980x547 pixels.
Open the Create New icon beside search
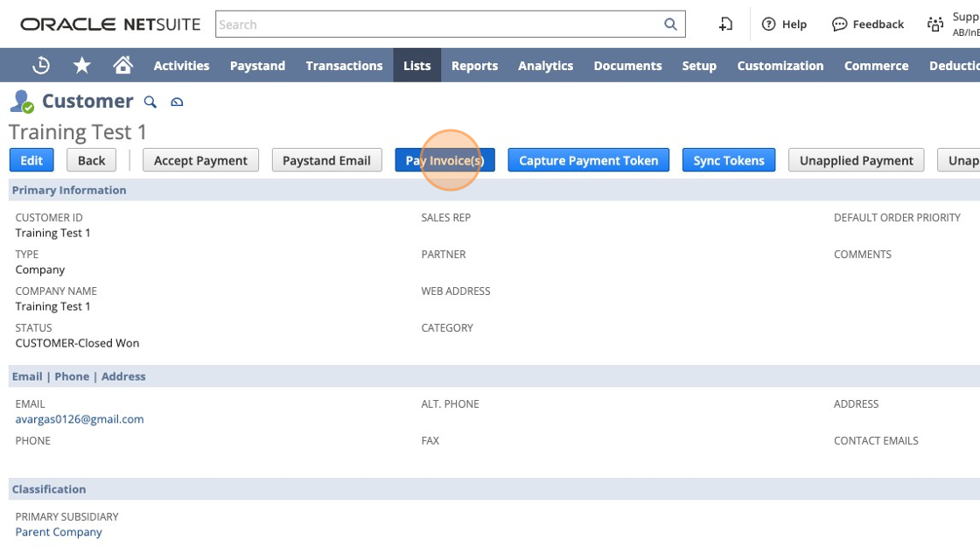(x=725, y=25)
